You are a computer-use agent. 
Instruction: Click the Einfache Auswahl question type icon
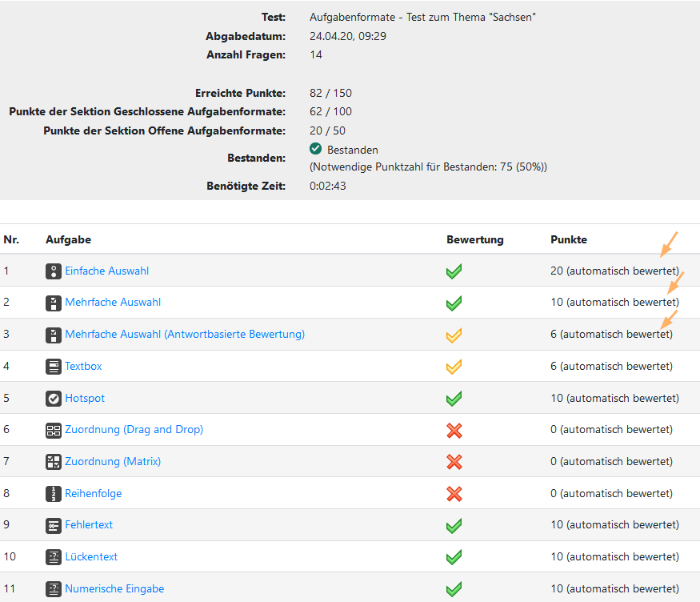coord(54,271)
